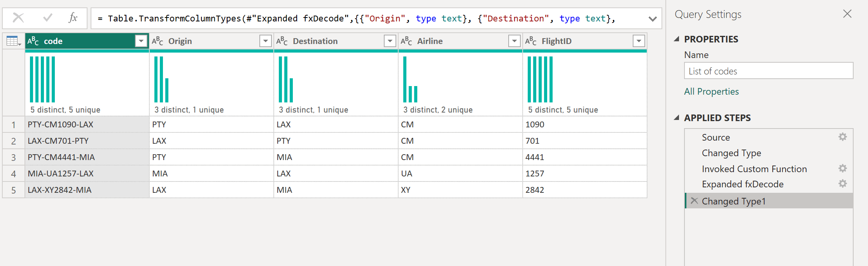Click the query Name input field
The image size is (868, 266).
(768, 71)
